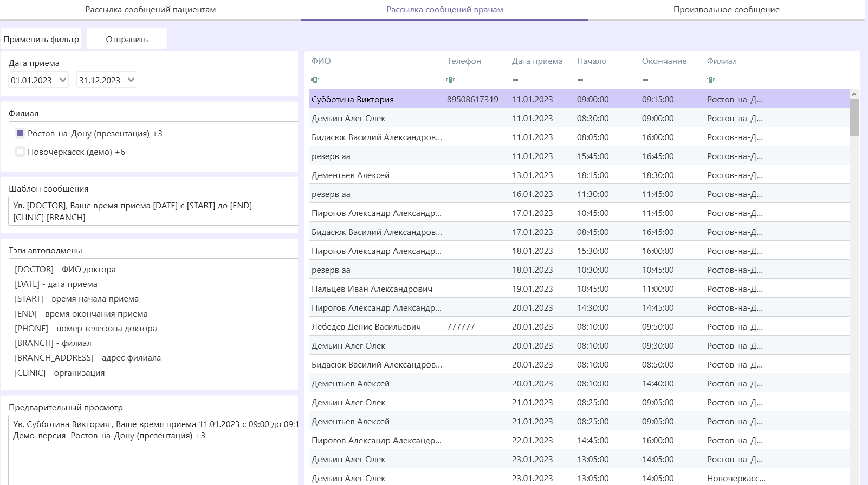Open the Телефон column filter operator icon
The image size is (868, 485).
(450, 80)
